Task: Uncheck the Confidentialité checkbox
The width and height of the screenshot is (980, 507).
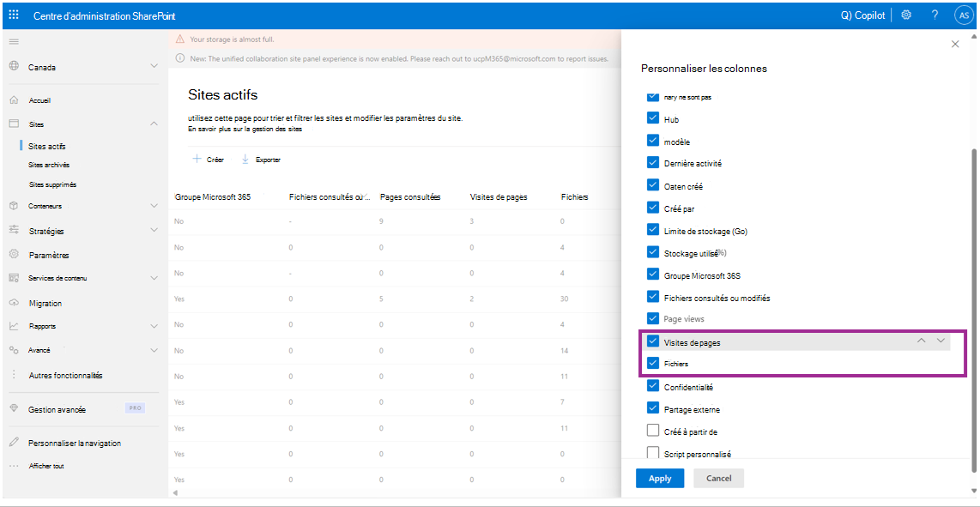Action: 652,386
